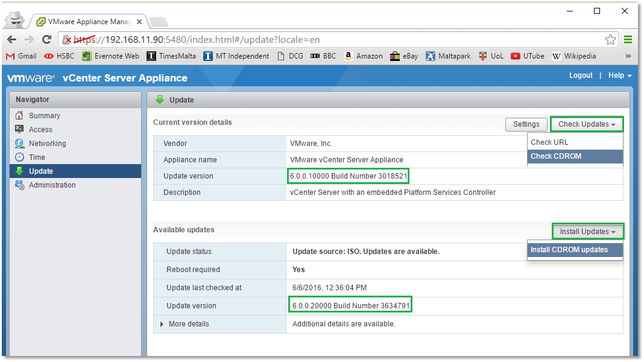Choose Check URL from the menu

[x=575, y=142]
